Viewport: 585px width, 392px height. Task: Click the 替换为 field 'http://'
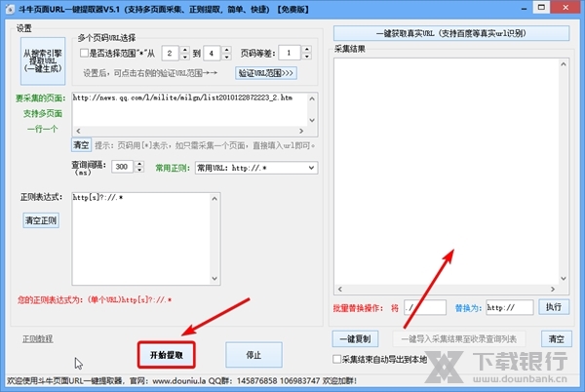(509, 307)
